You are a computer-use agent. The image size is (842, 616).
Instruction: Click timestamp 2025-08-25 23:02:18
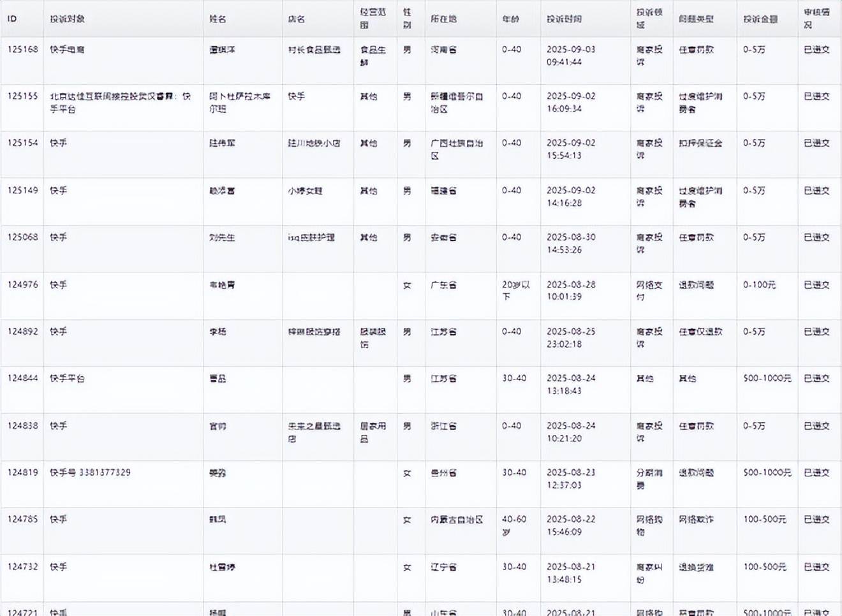(x=570, y=338)
